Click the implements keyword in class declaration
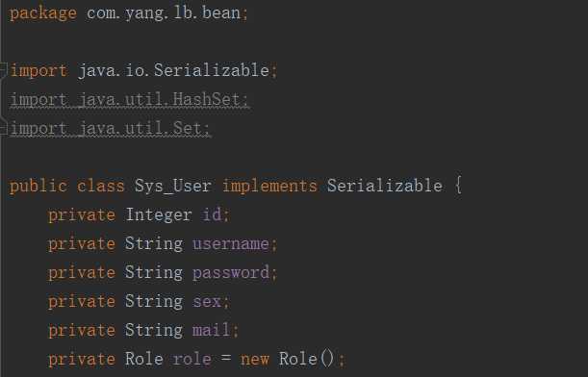 tap(269, 186)
